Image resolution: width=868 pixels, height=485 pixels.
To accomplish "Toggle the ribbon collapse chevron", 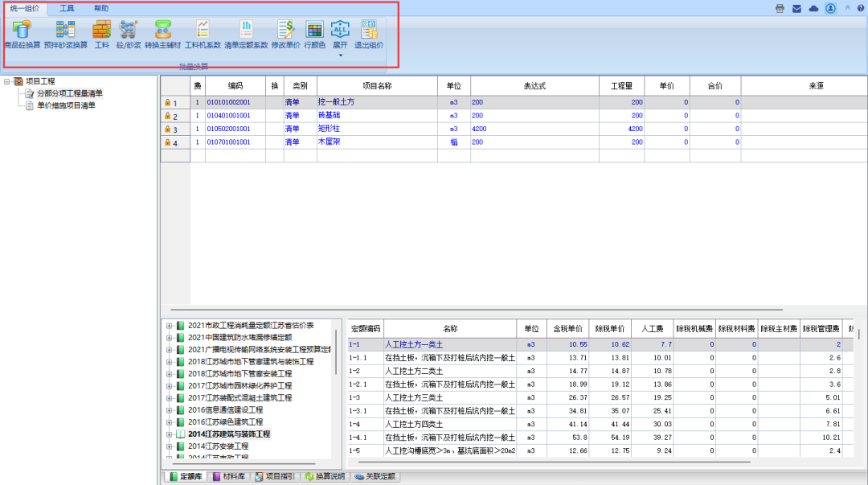I will click(x=846, y=8).
